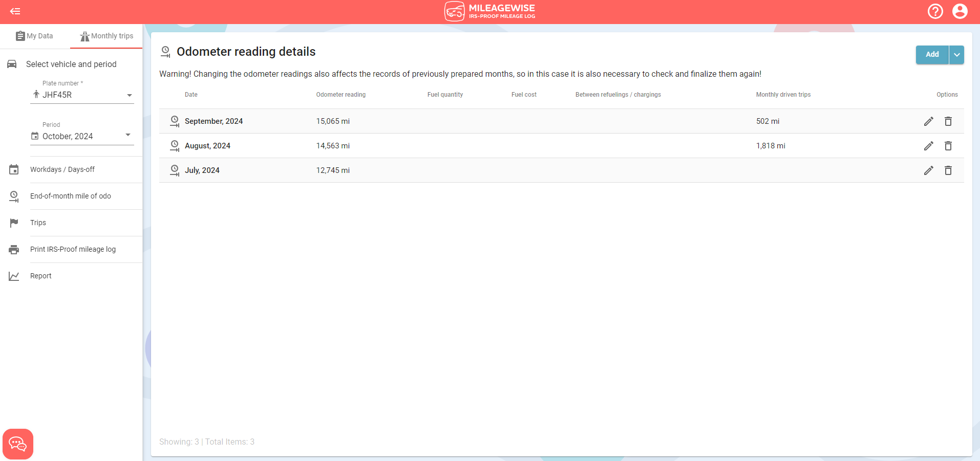Image resolution: width=980 pixels, height=461 pixels.
Task: Delete the July, 2024 odometer reading
Action: coord(948,170)
